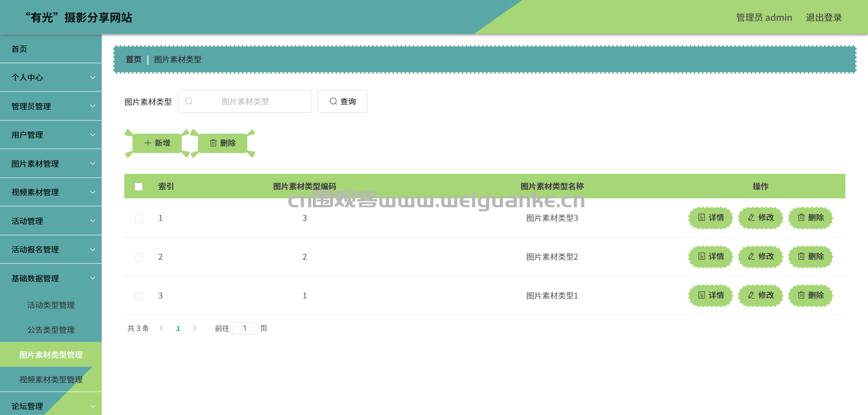The image size is (868, 415).
Task: Open 公告类型管理 submenu item
Action: click(x=51, y=330)
